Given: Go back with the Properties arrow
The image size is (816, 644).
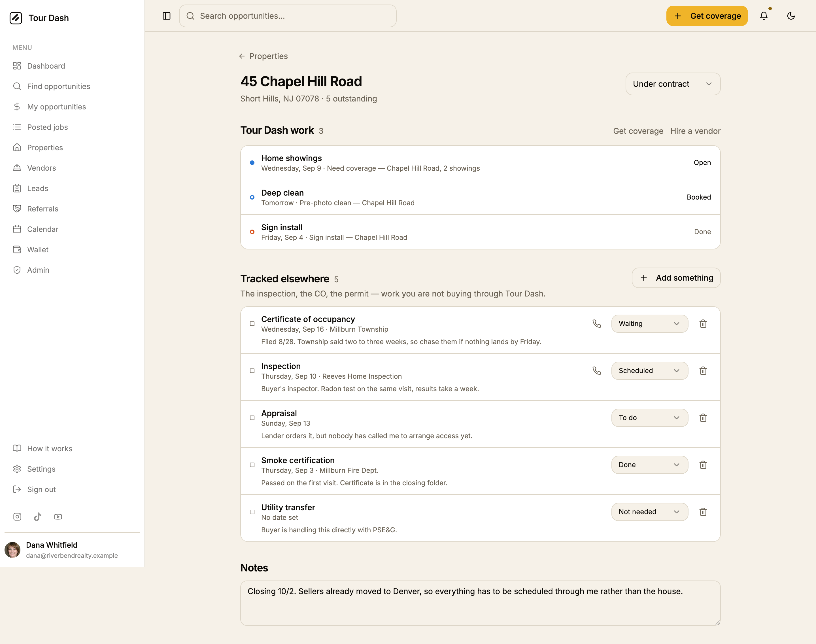Looking at the screenshot, I should (242, 56).
